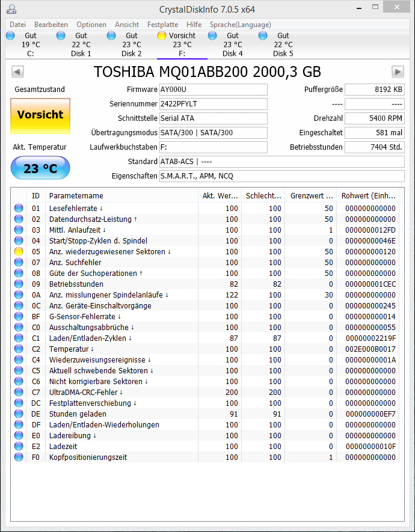Select the UltraDMA-CRC-Fehler parameter name

coord(86,392)
